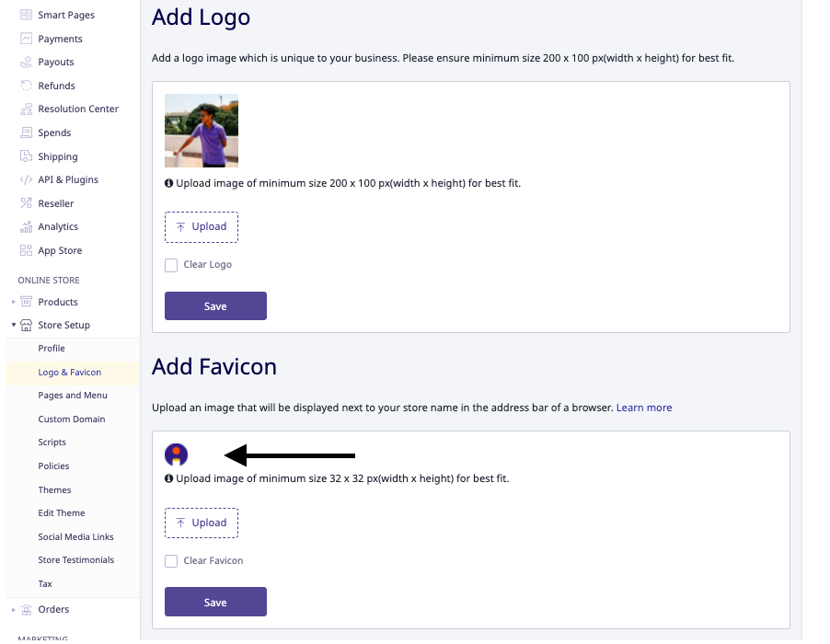Click the API & Plugins code icon
The width and height of the screenshot is (830, 644).
click(x=26, y=179)
